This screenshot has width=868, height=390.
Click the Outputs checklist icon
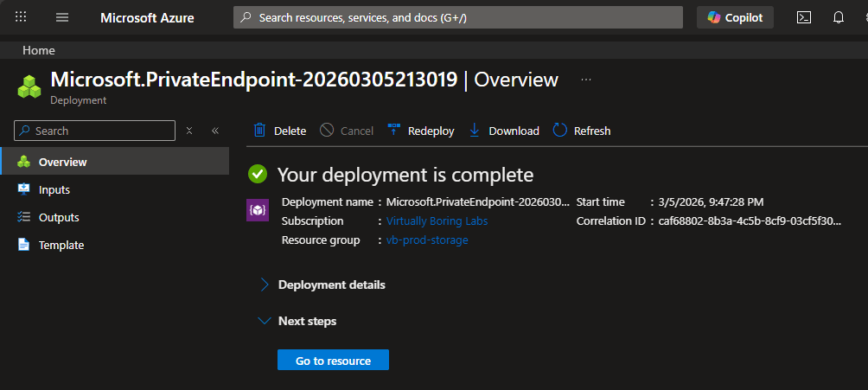tap(23, 217)
